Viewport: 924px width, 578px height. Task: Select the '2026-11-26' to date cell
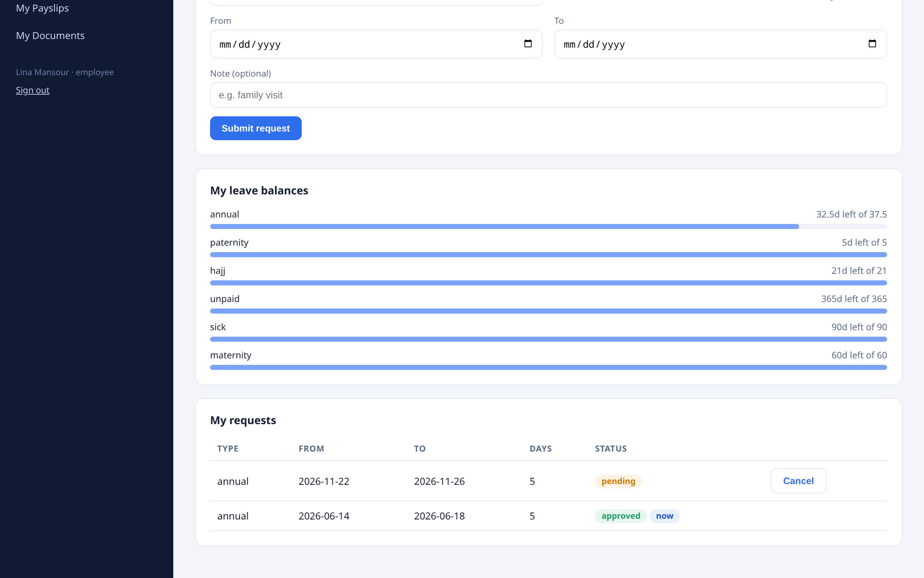click(439, 481)
